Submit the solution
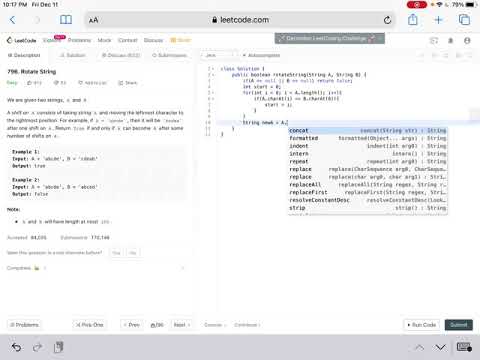Viewport: 480px width, 360px height. (x=459, y=325)
